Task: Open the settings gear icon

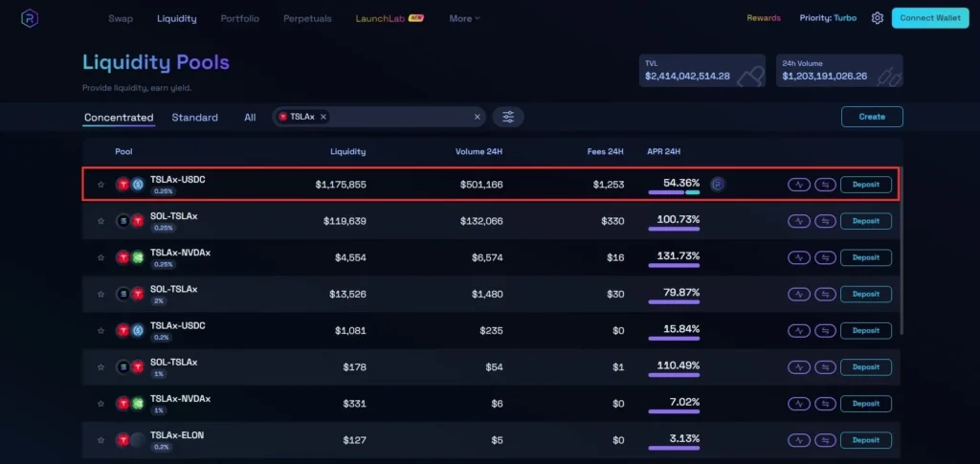Action: click(x=877, y=18)
